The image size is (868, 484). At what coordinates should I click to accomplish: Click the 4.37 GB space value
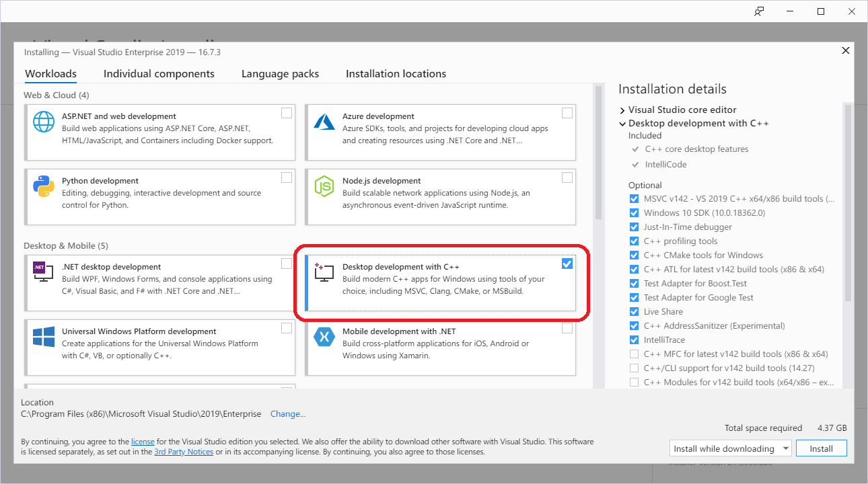pyautogui.click(x=832, y=428)
